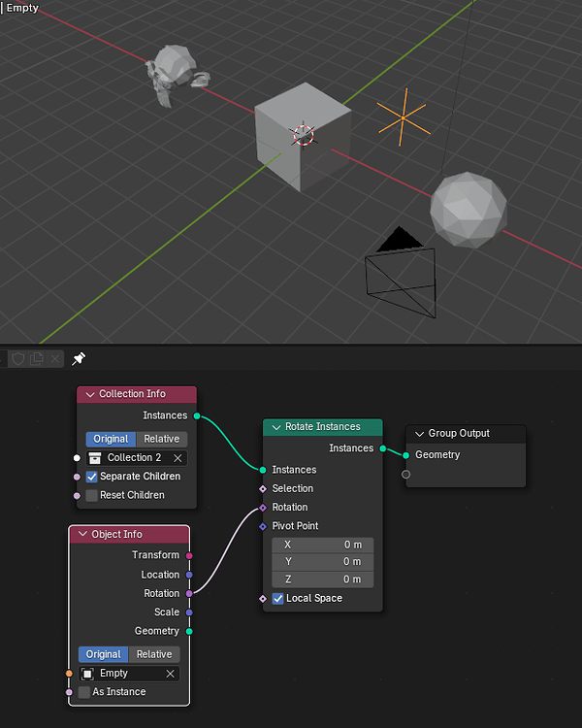Click the Rotate Instances node title
Image resolution: width=582 pixels, height=728 pixels.
(323, 427)
